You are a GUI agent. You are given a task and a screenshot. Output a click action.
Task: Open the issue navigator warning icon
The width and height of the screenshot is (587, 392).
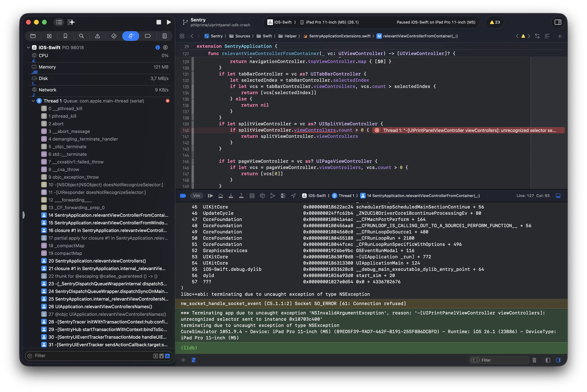[97, 36]
